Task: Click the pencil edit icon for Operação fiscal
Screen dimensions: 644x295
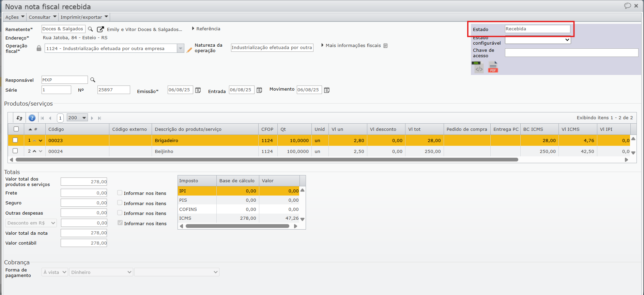Action: (189, 50)
